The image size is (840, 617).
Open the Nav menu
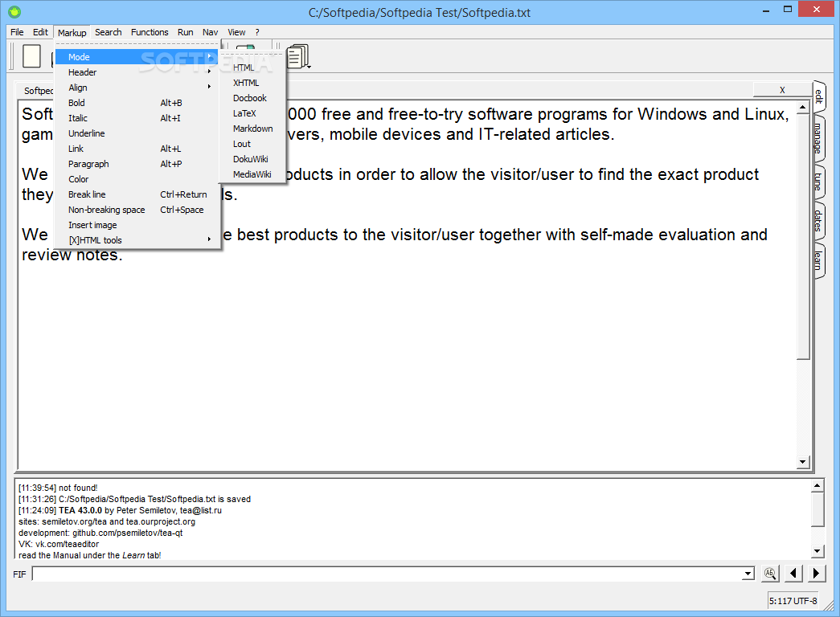pyautogui.click(x=210, y=32)
